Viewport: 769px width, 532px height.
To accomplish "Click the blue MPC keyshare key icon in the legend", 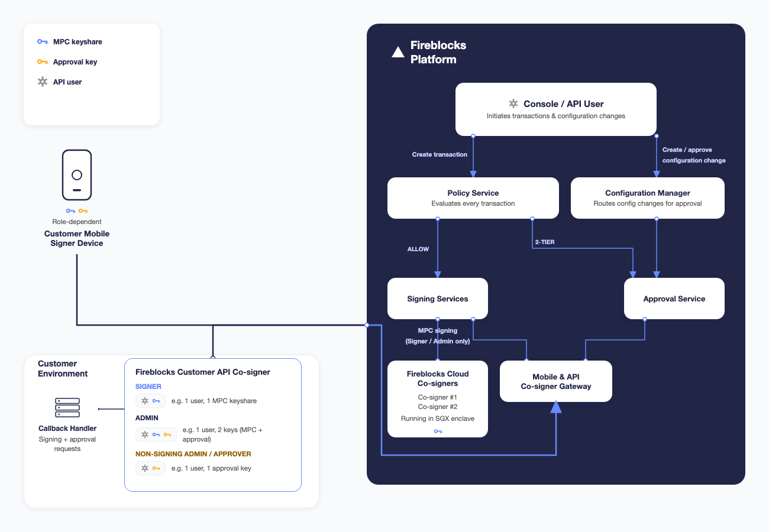I will pos(42,42).
